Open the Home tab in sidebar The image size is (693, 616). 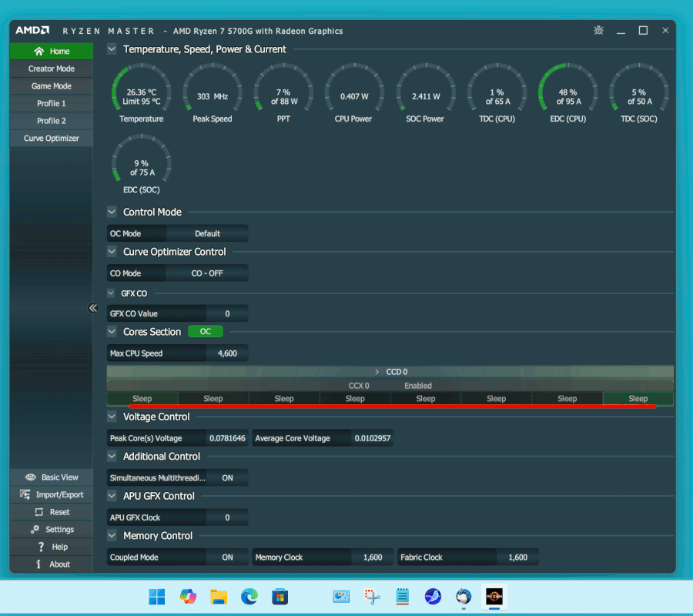point(52,52)
